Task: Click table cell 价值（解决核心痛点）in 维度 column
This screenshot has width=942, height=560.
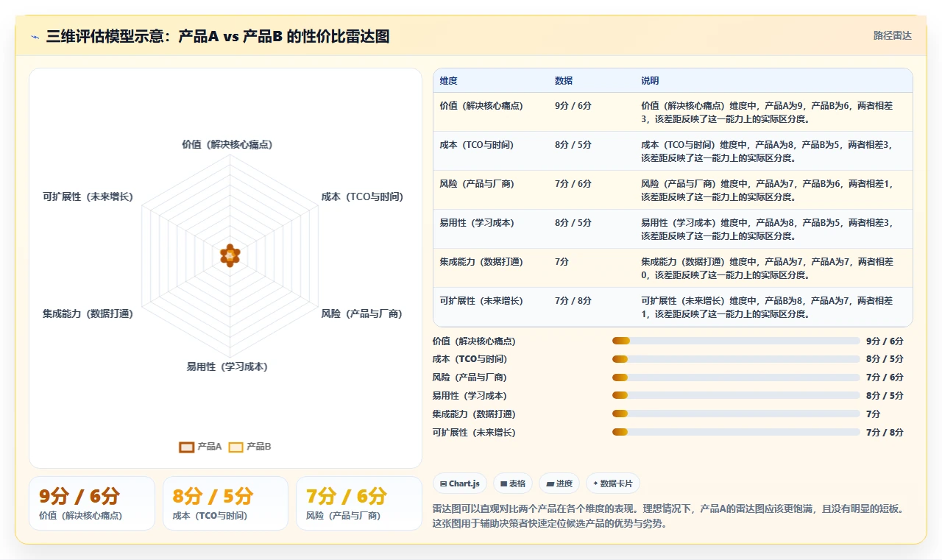Action: (x=481, y=106)
